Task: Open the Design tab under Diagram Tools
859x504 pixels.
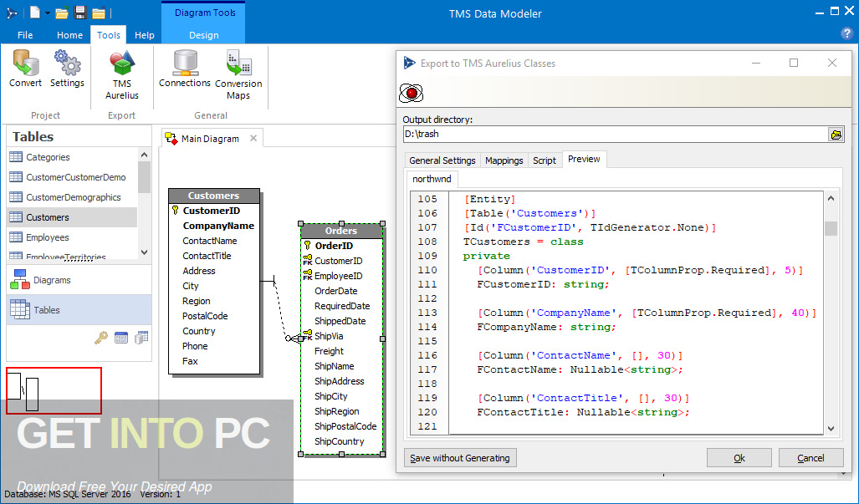Action: [x=204, y=35]
